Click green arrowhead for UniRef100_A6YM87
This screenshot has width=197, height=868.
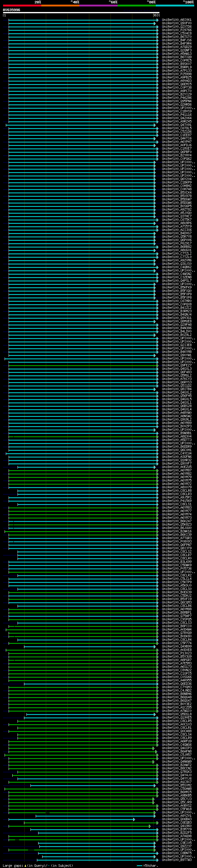[157, 470]
